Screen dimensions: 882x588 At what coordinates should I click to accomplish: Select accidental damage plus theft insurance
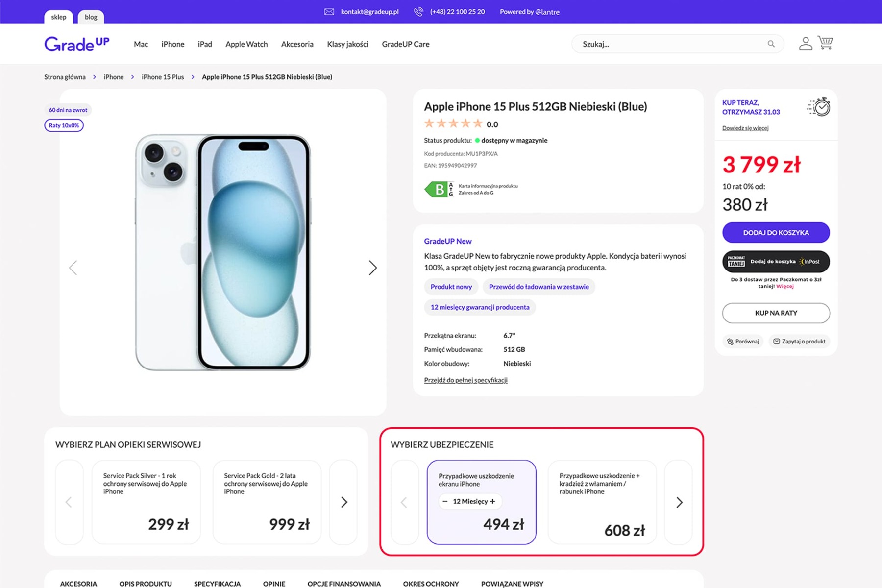point(602,502)
